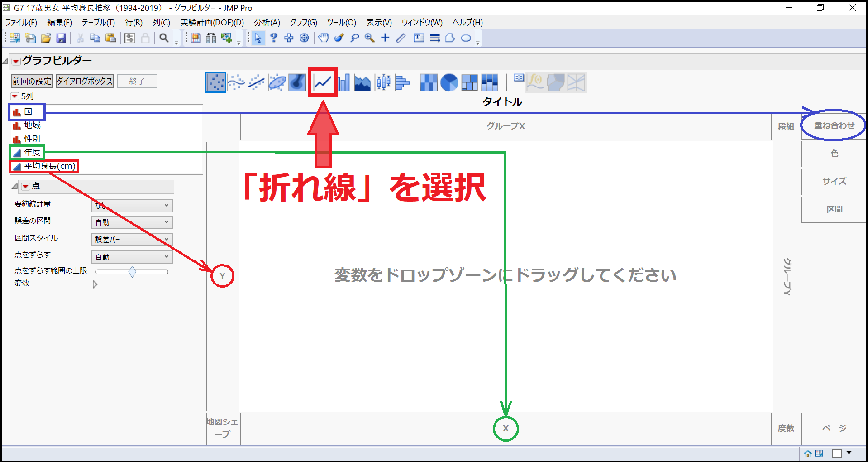This screenshot has width=868, height=462.
Task: Click the brush tool in the toolbar
Action: click(x=339, y=38)
